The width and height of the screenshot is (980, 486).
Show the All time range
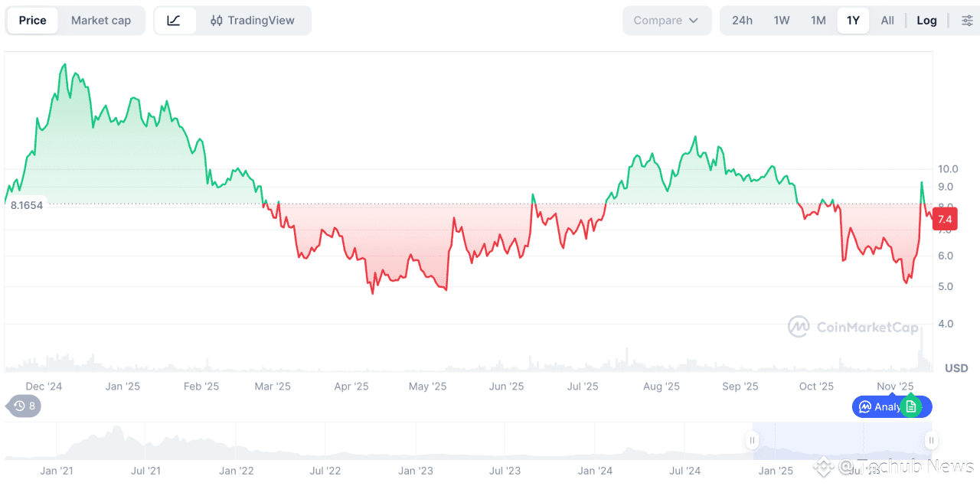pyautogui.click(x=887, y=21)
